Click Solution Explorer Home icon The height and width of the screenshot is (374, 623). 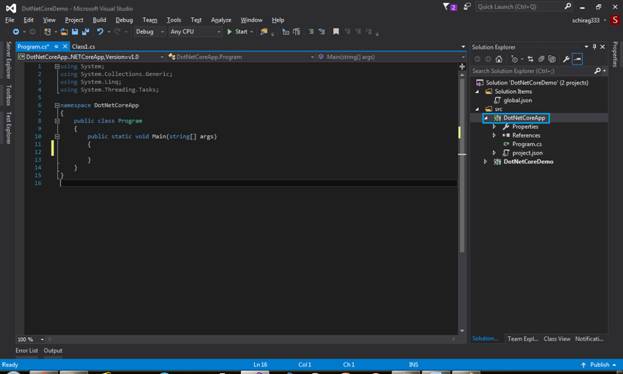tap(499, 59)
